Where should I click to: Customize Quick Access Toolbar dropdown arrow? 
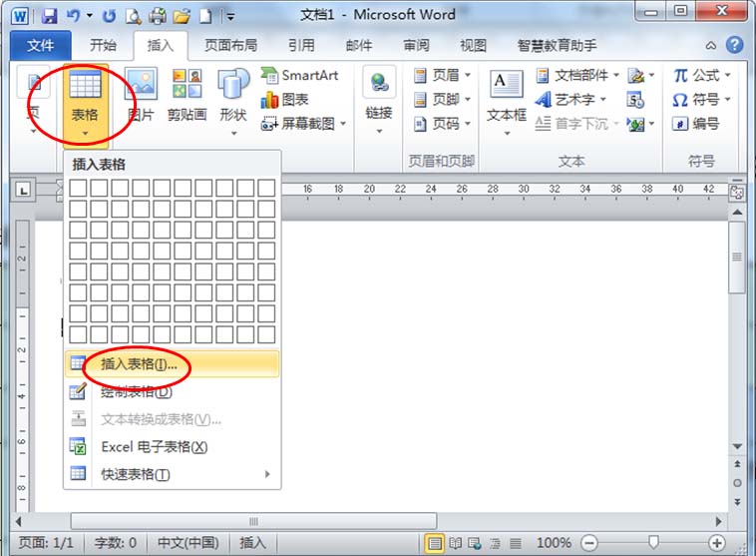pyautogui.click(x=230, y=17)
